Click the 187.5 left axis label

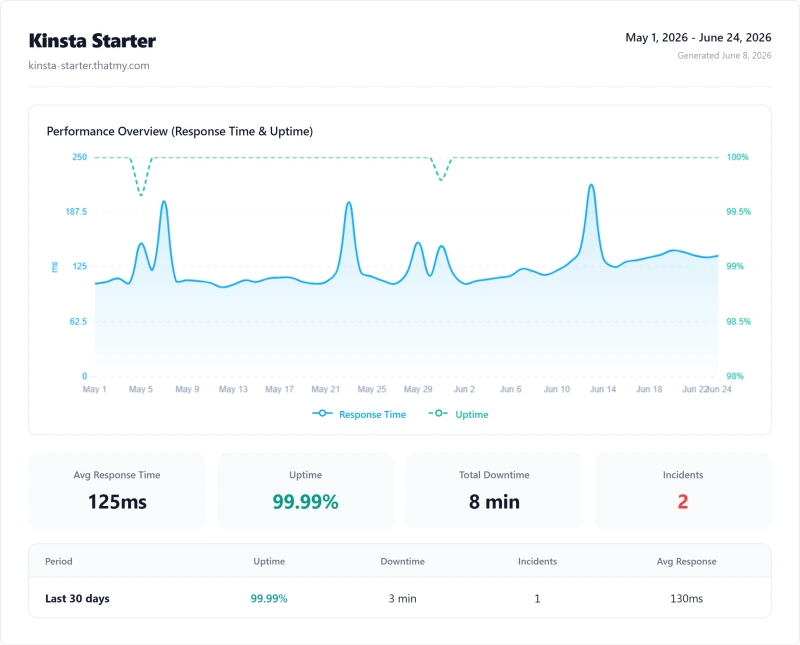(x=76, y=212)
